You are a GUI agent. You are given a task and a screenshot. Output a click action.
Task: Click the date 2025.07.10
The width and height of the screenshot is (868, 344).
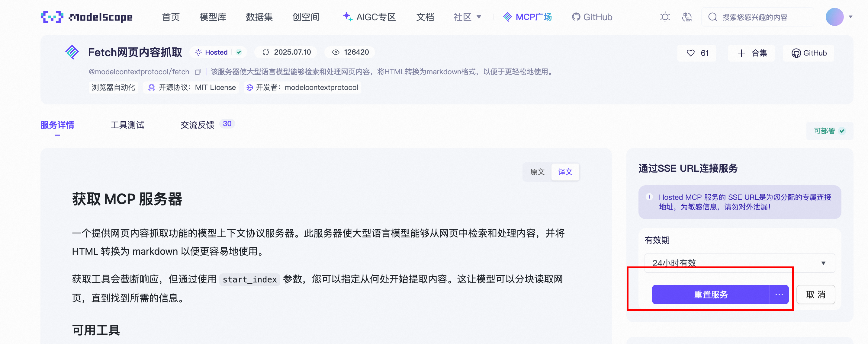pyautogui.click(x=292, y=52)
